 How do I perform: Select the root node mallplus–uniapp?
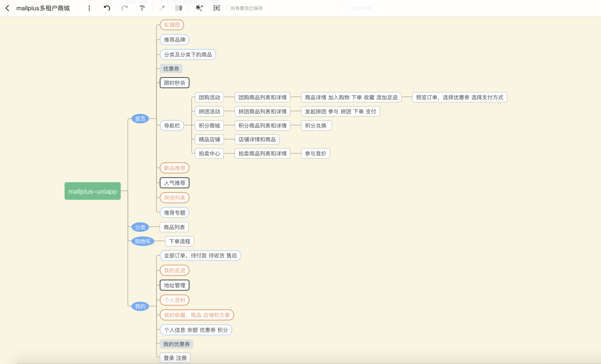(92, 191)
